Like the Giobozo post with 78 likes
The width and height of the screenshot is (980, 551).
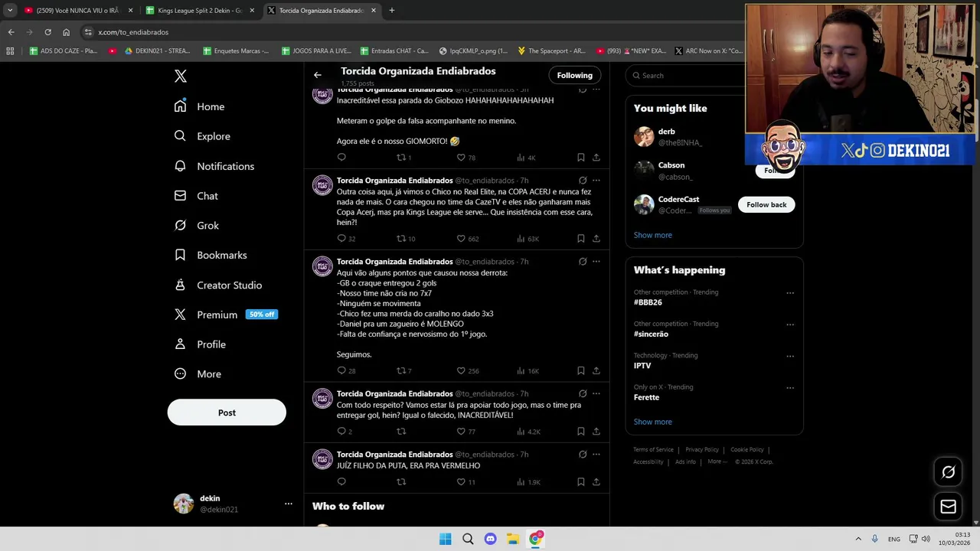(x=461, y=157)
